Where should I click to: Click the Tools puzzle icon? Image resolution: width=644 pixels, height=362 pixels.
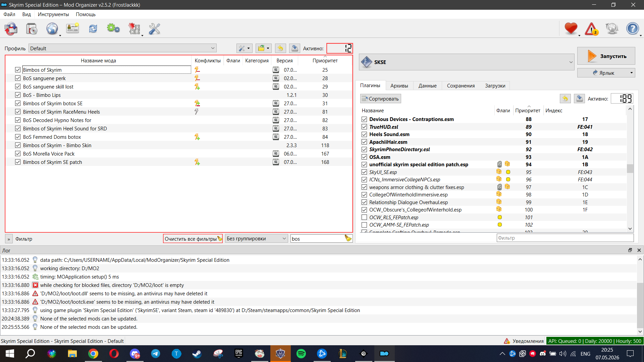(134, 29)
